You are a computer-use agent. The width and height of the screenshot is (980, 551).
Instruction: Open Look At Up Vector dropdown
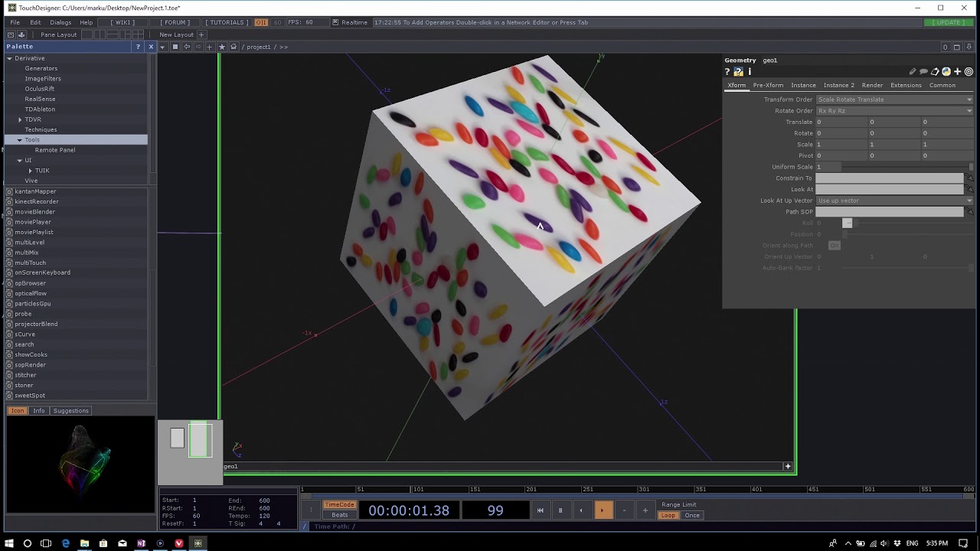pos(894,201)
